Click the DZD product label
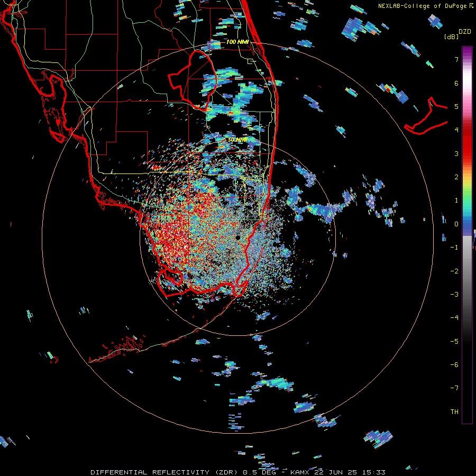Screen dimensions: 476x476 point(465,32)
